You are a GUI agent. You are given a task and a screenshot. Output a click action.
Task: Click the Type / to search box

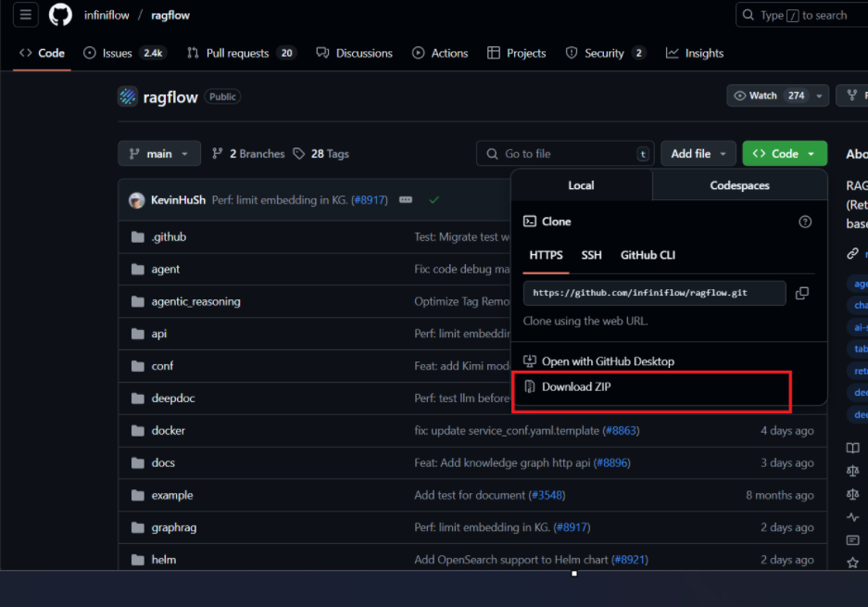click(x=801, y=15)
